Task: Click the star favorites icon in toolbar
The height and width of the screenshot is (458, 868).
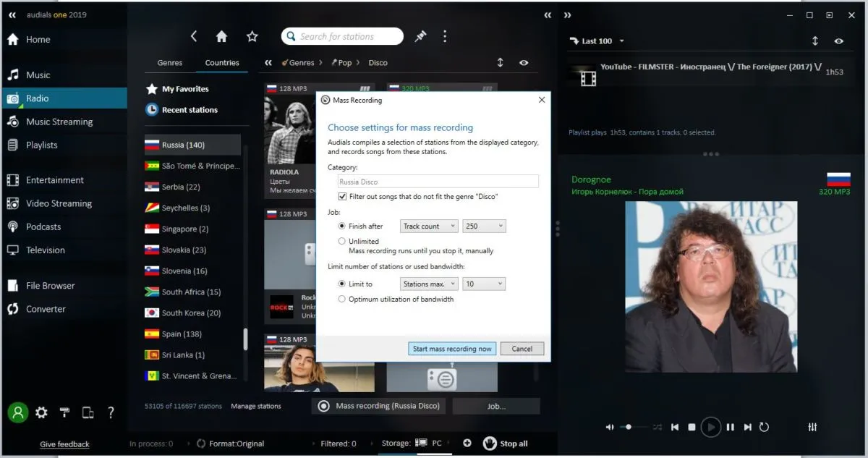Action: [x=252, y=36]
